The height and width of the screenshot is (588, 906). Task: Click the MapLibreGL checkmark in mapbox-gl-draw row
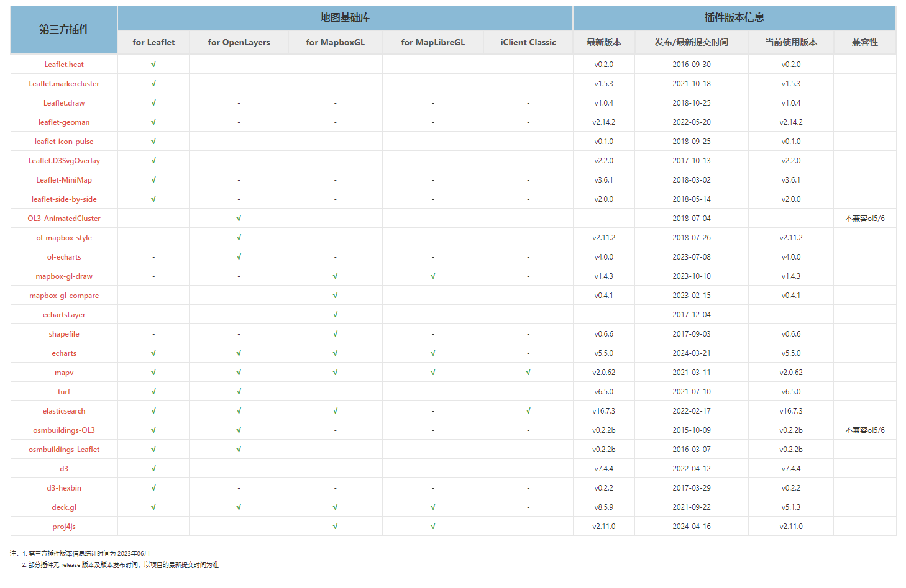point(433,276)
